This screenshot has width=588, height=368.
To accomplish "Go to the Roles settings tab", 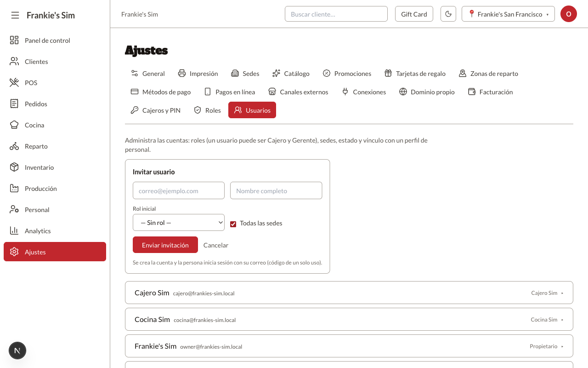I will tap(207, 110).
